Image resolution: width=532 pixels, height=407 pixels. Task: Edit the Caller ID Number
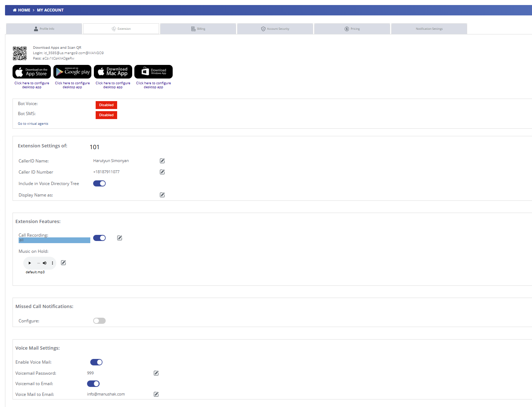tap(162, 172)
